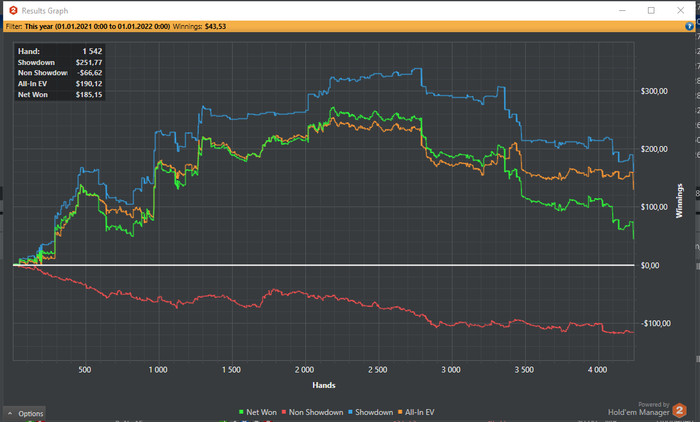This screenshot has height=422, width=700.
Task: Click the blue Showdown color square
Action: 350,412
